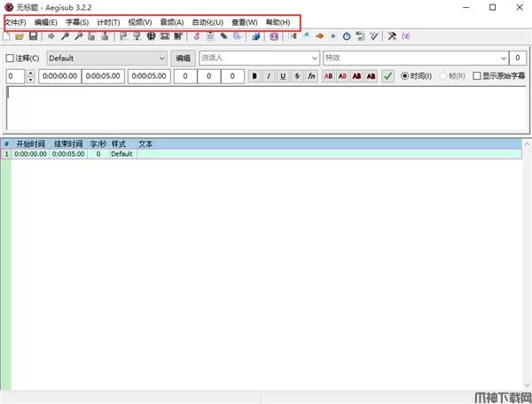The height and width of the screenshot is (404, 532).
Task: Click the Bold formatting button
Action: 254,76
